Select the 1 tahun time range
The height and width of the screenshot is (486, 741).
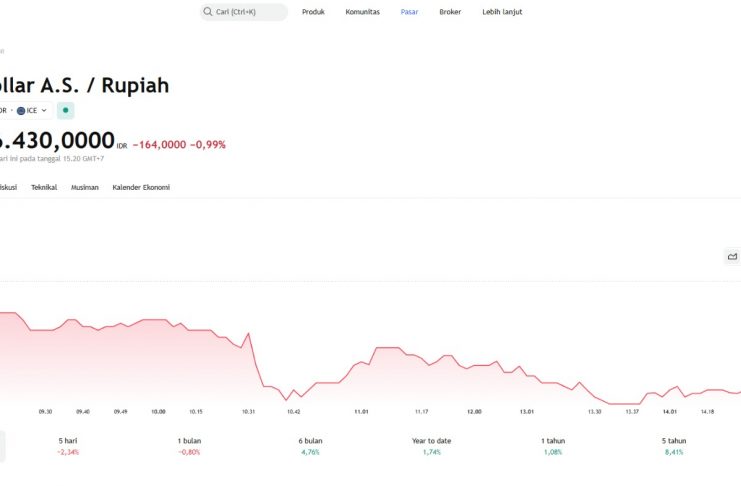552,446
